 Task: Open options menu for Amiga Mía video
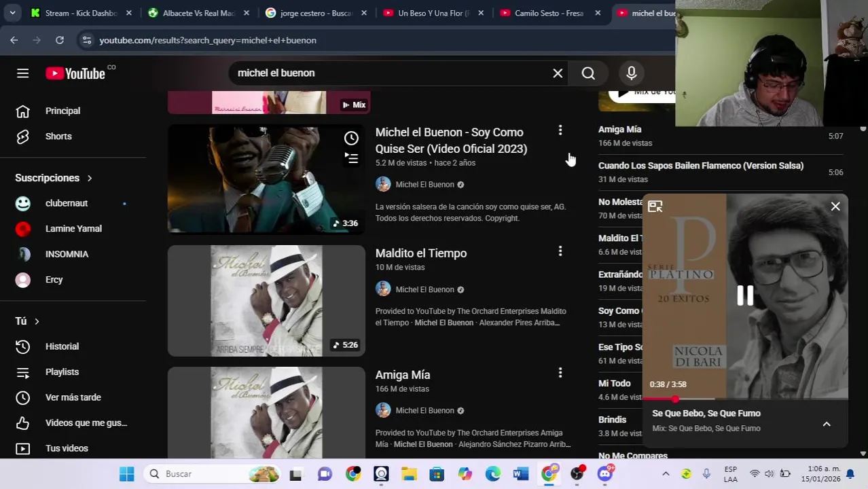click(x=560, y=373)
